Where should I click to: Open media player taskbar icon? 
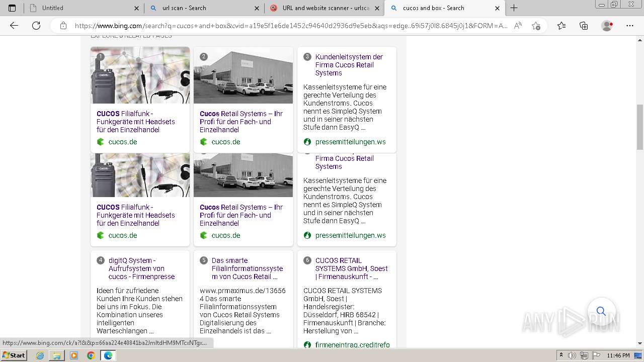(x=74, y=355)
